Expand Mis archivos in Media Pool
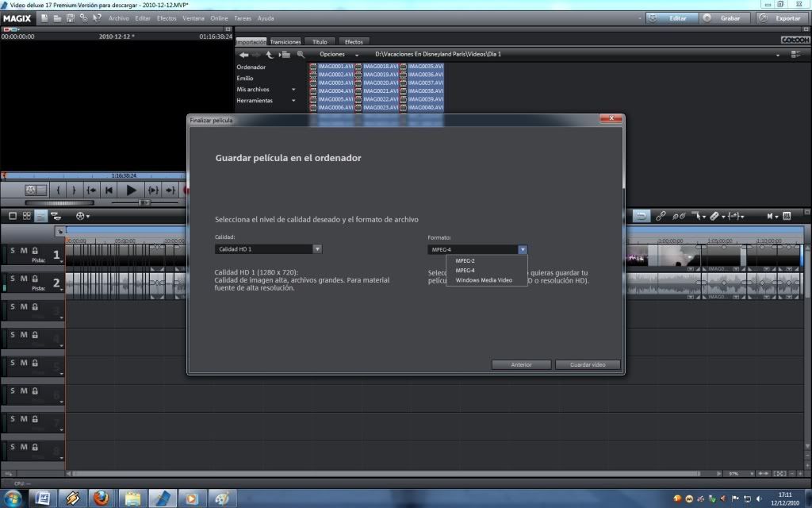The width and height of the screenshot is (812, 508). 293,89
